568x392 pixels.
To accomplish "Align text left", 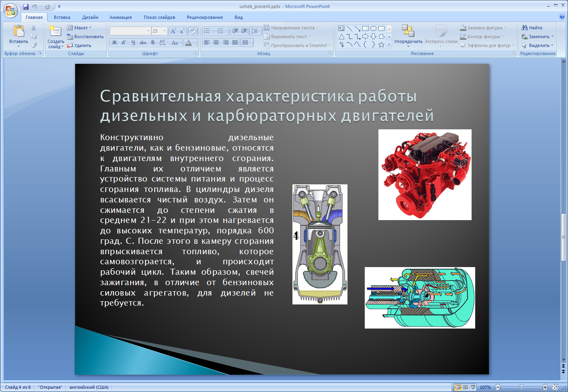I will tap(206, 42).
